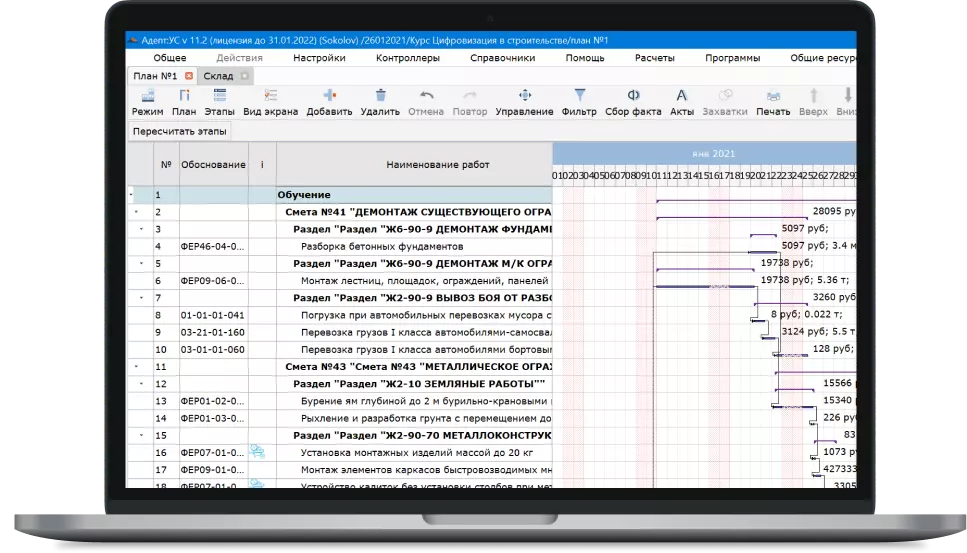This screenshot has width=967, height=553.
Task: Click the info icon in row 16
Action: point(257,452)
